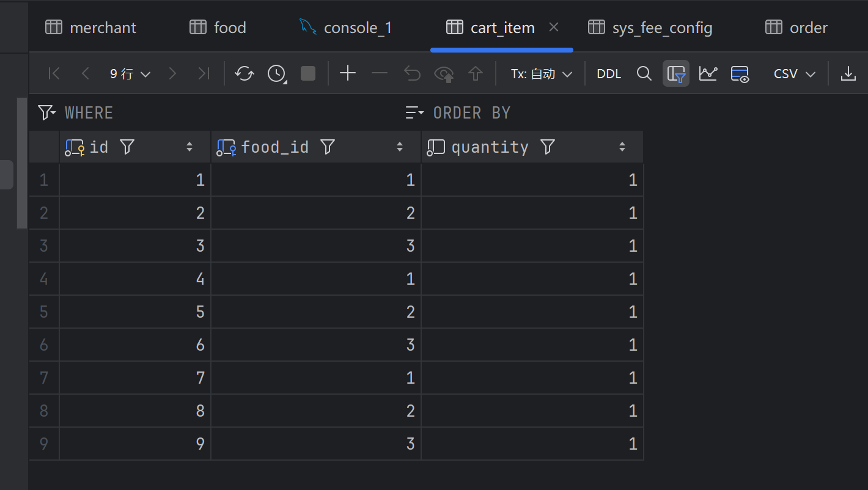This screenshot has height=490, width=868.
Task: Close the cart_item tab
Action: tap(554, 27)
